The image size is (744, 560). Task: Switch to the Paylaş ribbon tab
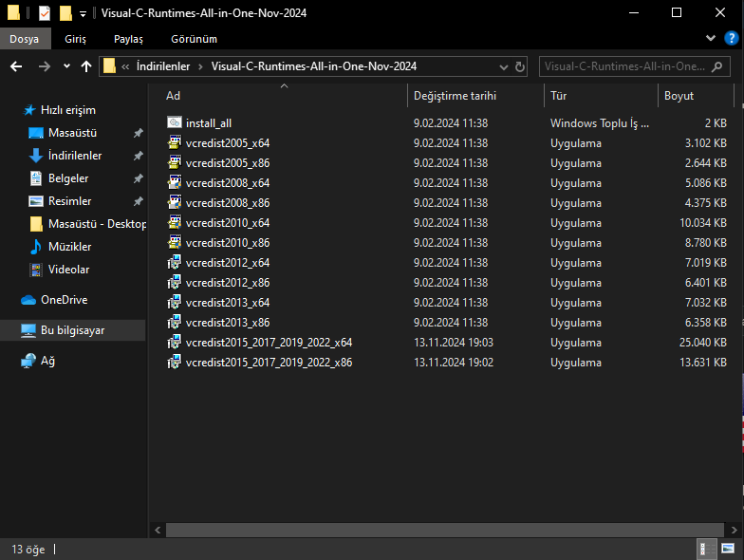tap(128, 39)
